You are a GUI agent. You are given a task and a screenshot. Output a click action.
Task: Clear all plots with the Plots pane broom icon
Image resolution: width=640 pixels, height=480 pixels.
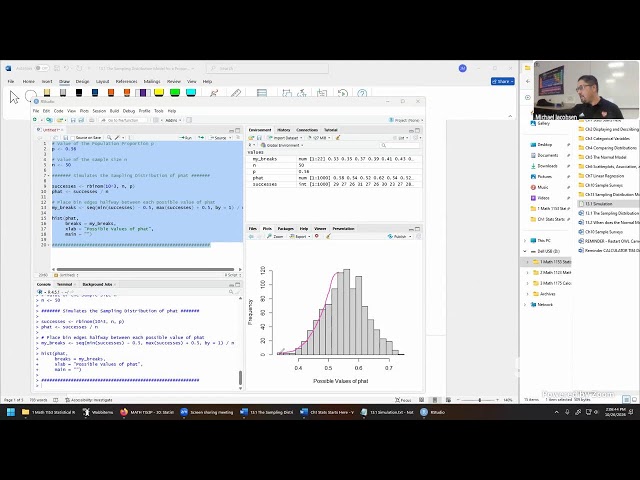(x=328, y=236)
